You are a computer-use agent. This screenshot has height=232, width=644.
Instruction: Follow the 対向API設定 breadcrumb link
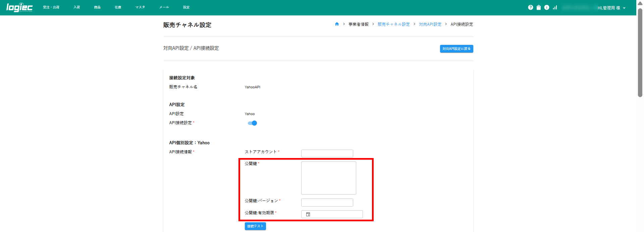point(430,24)
